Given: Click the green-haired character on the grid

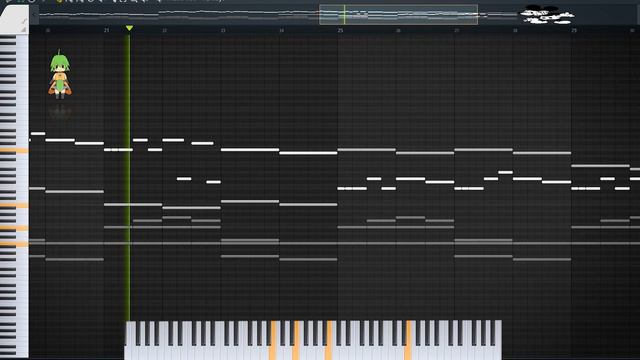Looking at the screenshot, I should (x=60, y=75).
